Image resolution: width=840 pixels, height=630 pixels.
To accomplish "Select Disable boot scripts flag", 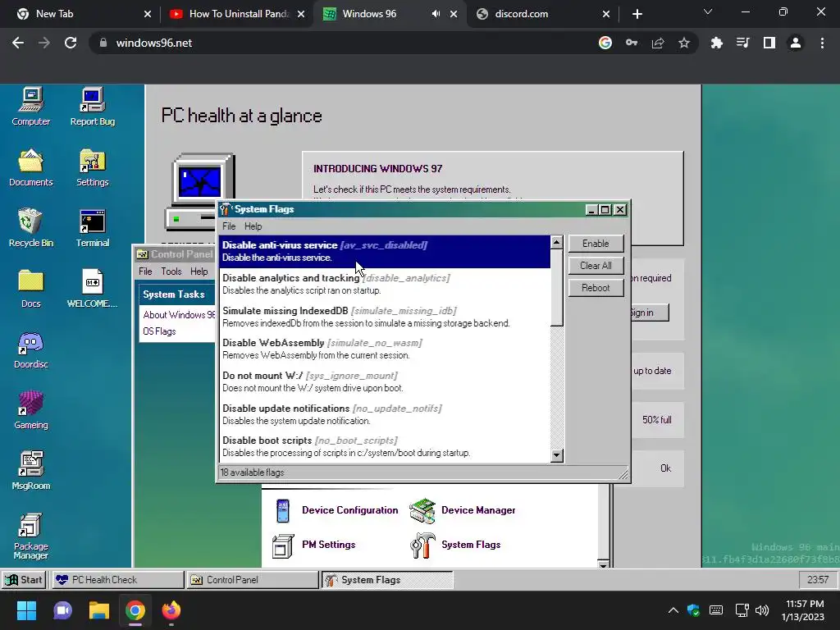I will [385, 446].
